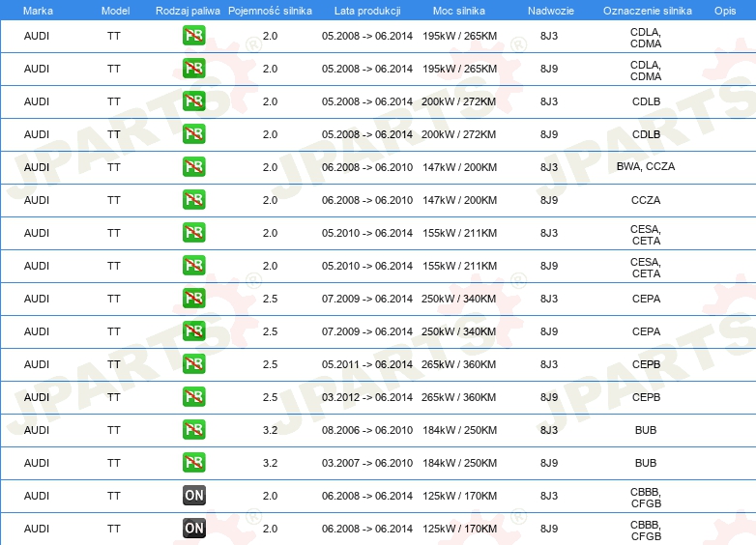Select the 'BWA, CCZA' engine code cell
The width and height of the screenshot is (756, 545).
(x=646, y=166)
